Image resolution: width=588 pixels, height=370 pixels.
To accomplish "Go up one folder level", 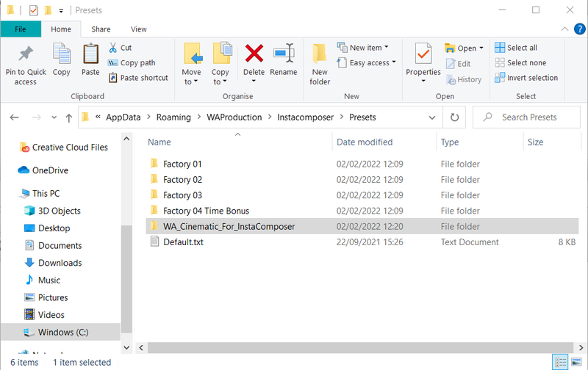I will pos(68,118).
